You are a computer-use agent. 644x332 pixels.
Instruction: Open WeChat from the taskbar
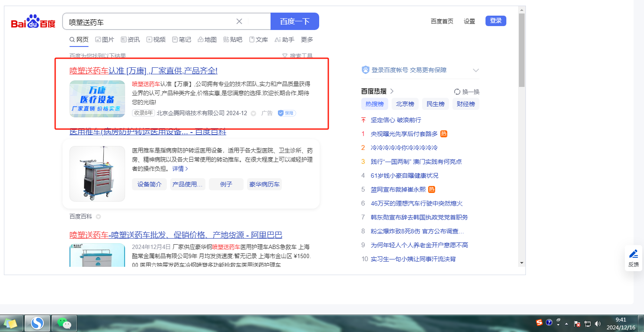coord(64,323)
